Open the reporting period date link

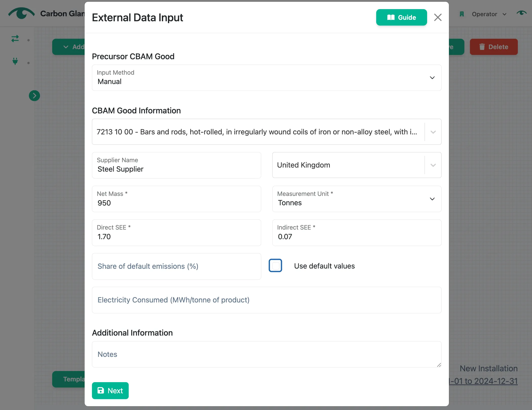point(483,381)
